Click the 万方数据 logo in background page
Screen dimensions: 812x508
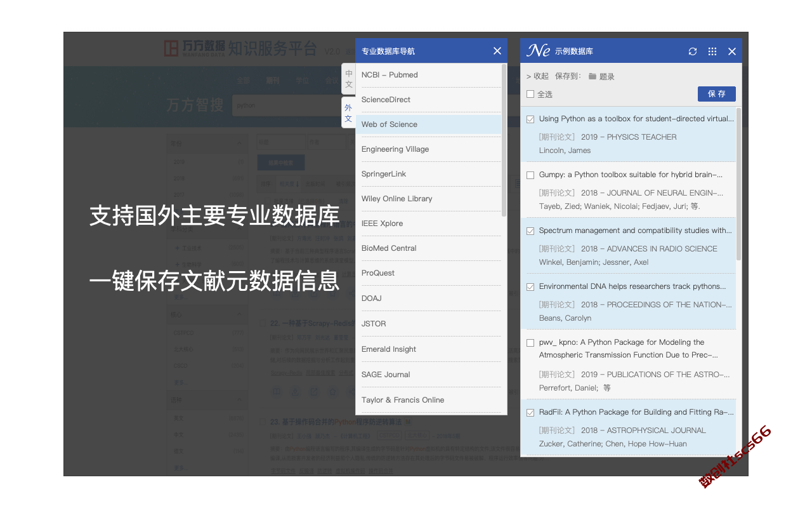coord(195,48)
